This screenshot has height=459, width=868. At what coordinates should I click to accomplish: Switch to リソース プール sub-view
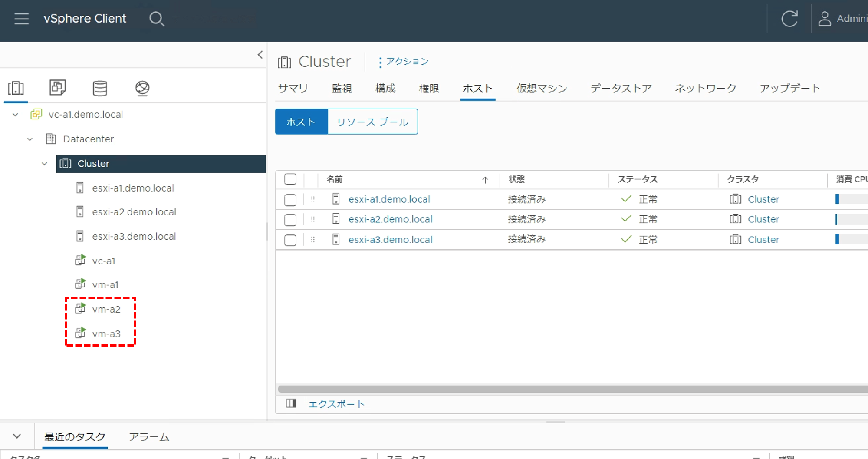373,122
